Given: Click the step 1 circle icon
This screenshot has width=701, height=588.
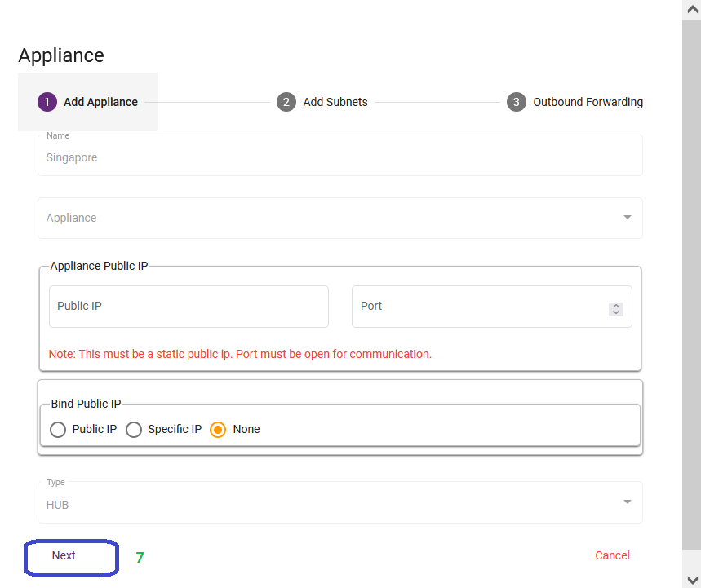Looking at the screenshot, I should coord(47,102).
